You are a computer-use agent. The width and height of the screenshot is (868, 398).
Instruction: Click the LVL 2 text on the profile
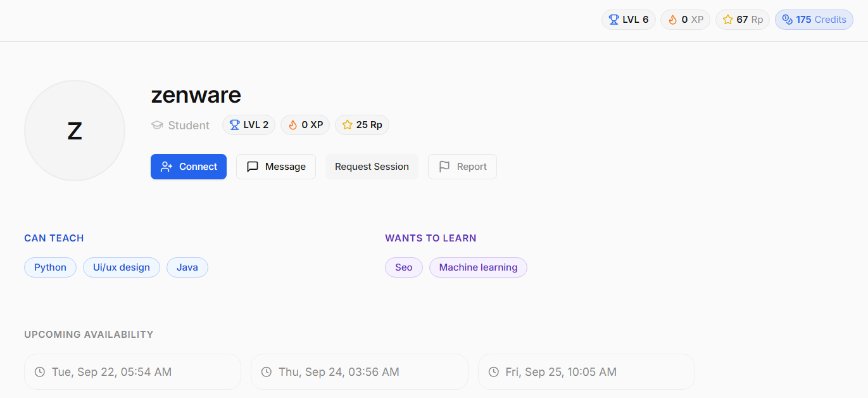pos(256,125)
